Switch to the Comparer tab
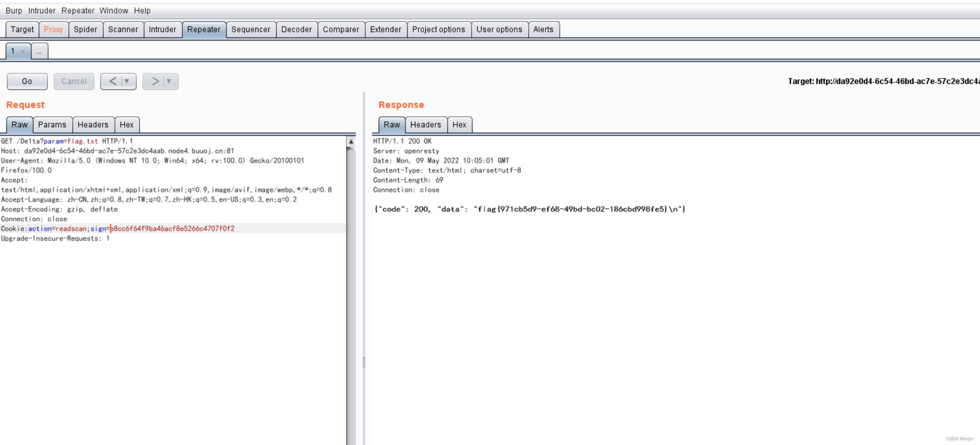Image resolution: width=980 pixels, height=445 pixels. [x=341, y=29]
